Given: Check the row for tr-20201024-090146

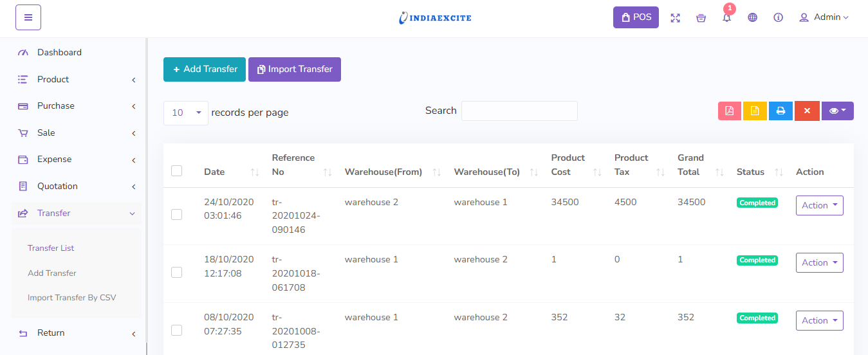Looking at the screenshot, I should coord(177,215).
